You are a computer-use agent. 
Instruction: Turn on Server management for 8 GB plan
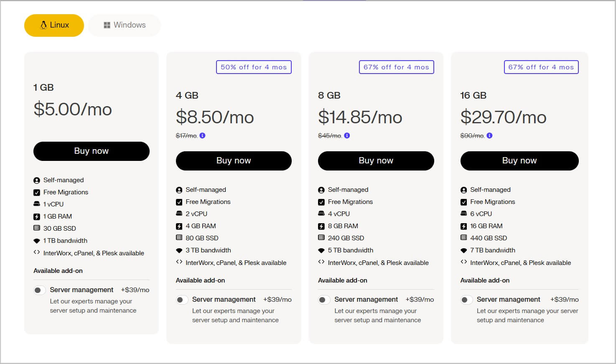[324, 300]
